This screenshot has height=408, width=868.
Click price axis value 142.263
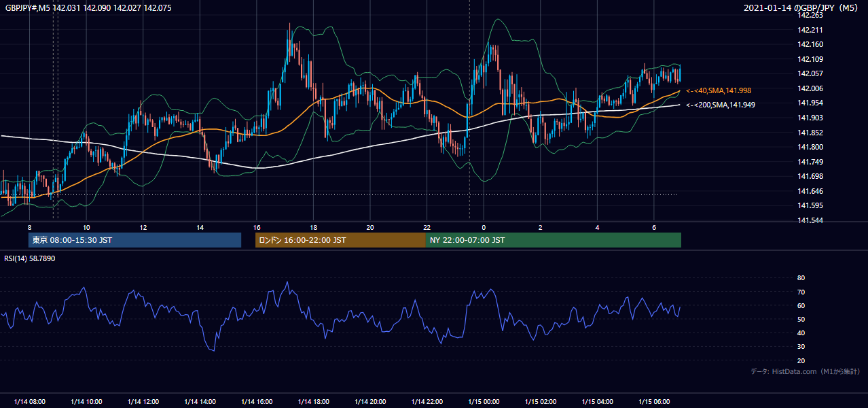(811, 15)
